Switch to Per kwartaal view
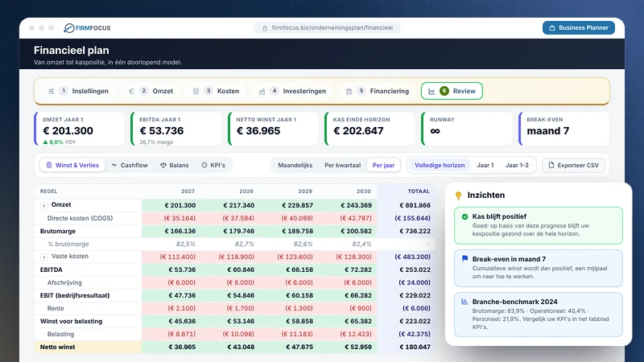This screenshot has width=644, height=362. tap(343, 165)
